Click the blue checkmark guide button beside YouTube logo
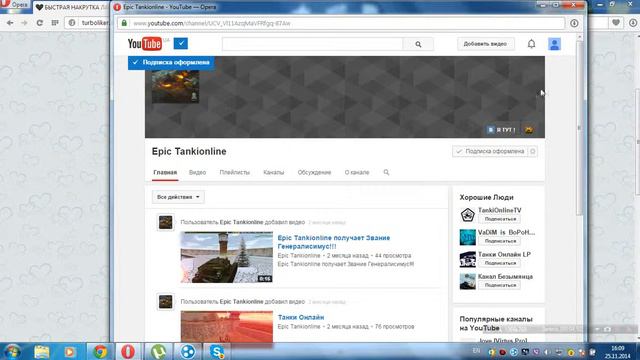This screenshot has width=640, height=360. click(x=180, y=43)
